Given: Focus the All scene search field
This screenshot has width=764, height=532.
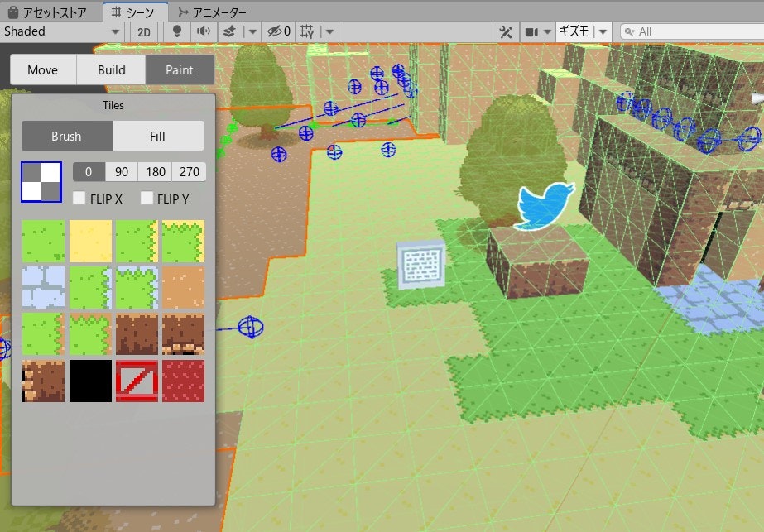Looking at the screenshot, I should point(692,31).
